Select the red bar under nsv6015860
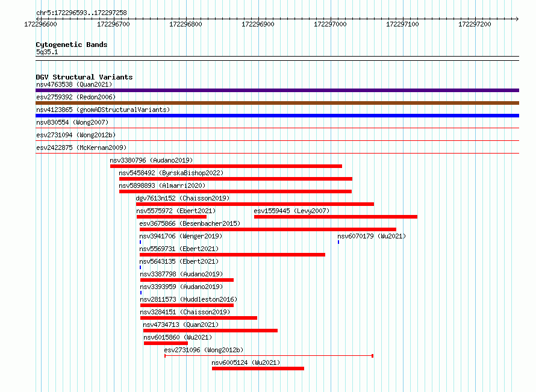The width and height of the screenshot is (536, 392). click(x=166, y=343)
